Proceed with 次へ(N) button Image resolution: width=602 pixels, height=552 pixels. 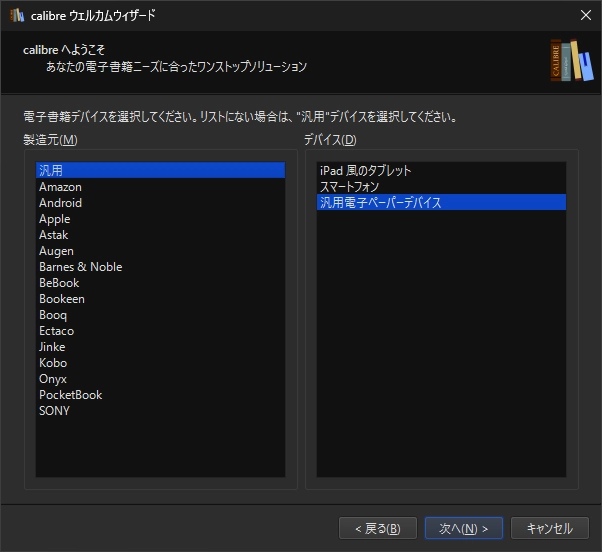(463, 528)
